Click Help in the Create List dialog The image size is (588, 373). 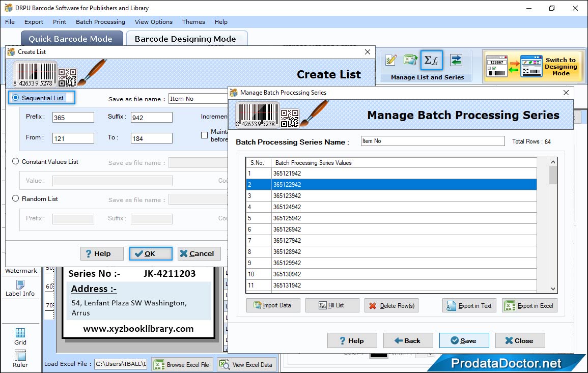point(102,253)
